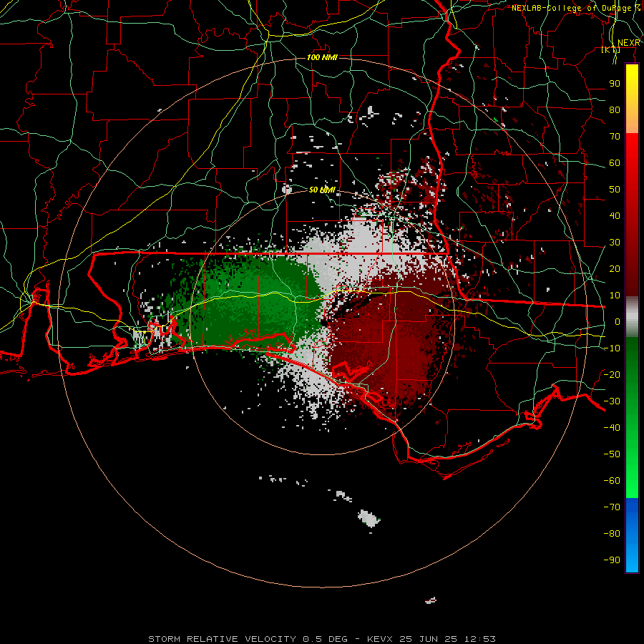The image size is (644, 644).
Task: Select the 90 value on velocity scale
Action: (x=615, y=84)
